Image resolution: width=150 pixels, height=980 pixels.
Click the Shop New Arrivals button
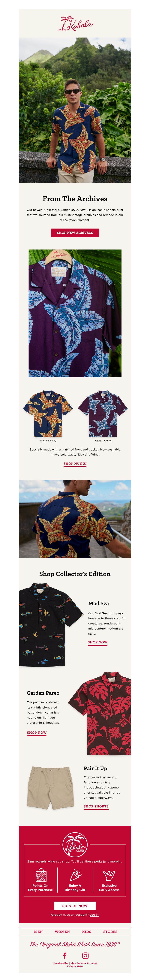(x=75, y=232)
